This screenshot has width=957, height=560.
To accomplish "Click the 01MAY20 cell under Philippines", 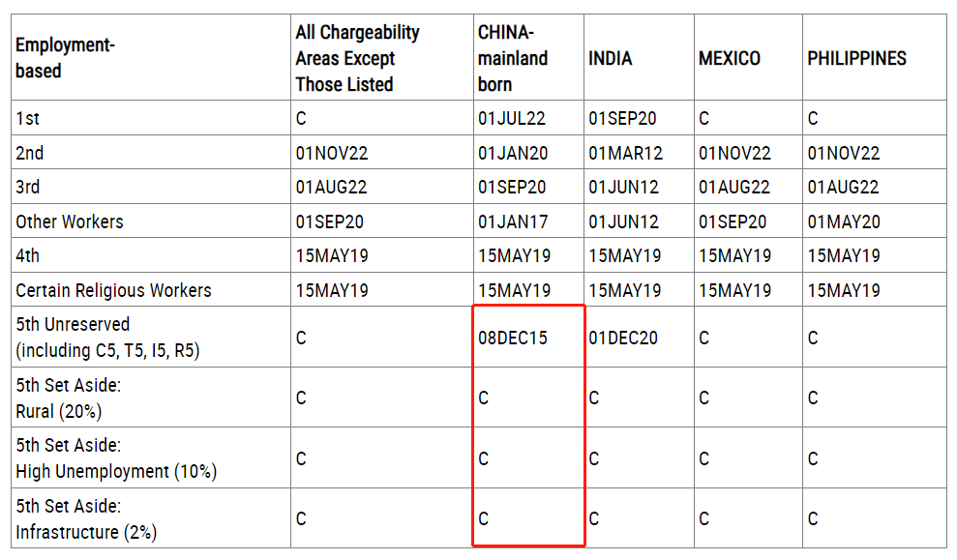I will click(x=844, y=222).
